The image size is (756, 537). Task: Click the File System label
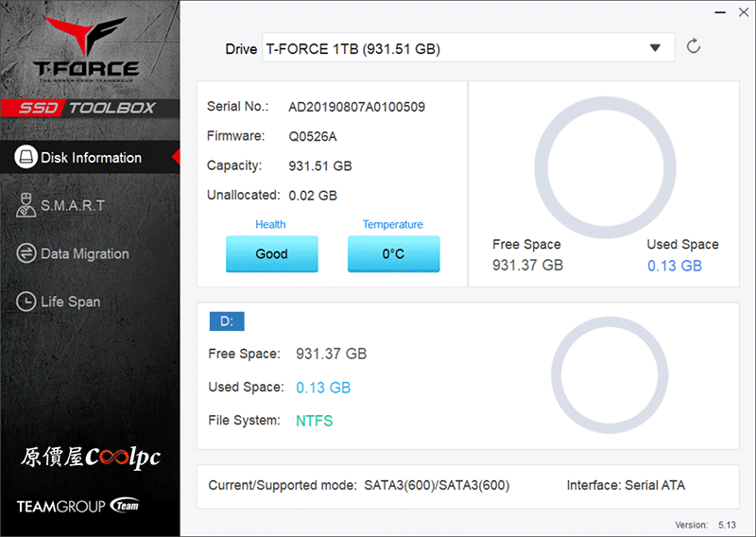point(244,420)
